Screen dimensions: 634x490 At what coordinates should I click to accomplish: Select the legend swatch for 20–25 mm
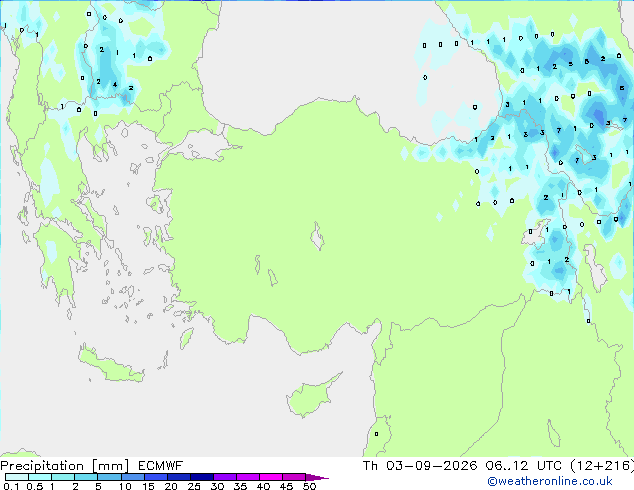pyautogui.click(x=179, y=477)
